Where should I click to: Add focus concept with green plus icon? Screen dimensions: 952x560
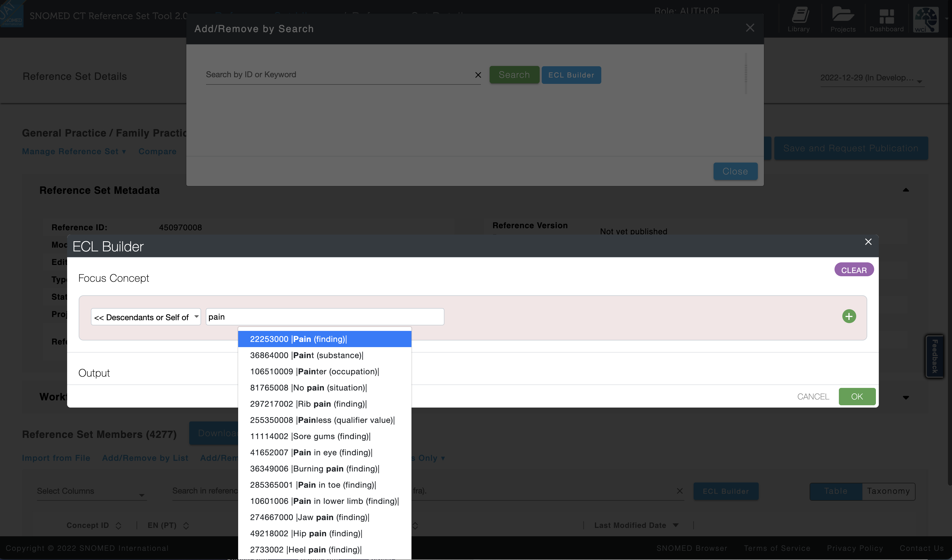coord(849,316)
